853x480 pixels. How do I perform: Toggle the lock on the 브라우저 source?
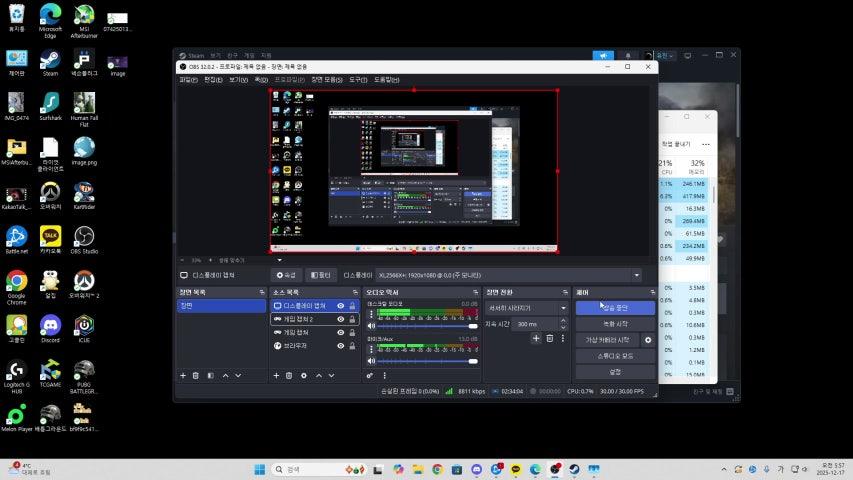[x=352, y=345]
